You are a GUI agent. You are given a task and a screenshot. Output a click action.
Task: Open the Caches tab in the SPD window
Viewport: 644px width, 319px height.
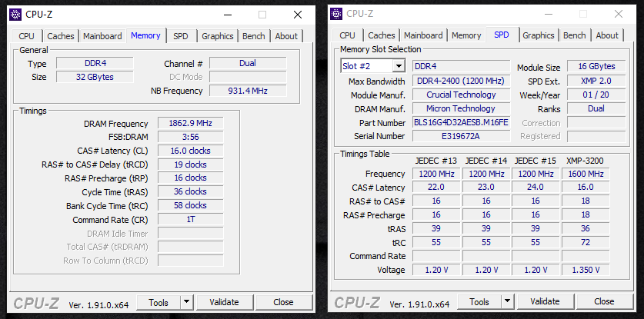381,35
